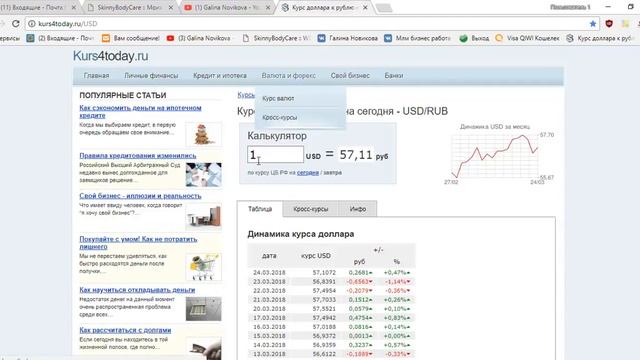Screen dimensions: 640x360
Task: Open article Покупайте с умом
Action: tap(138, 243)
